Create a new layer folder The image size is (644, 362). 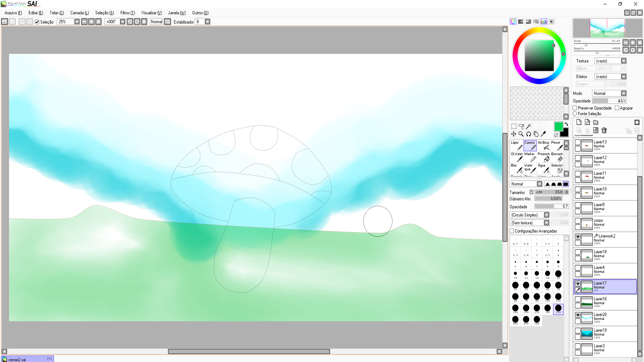tap(596, 122)
